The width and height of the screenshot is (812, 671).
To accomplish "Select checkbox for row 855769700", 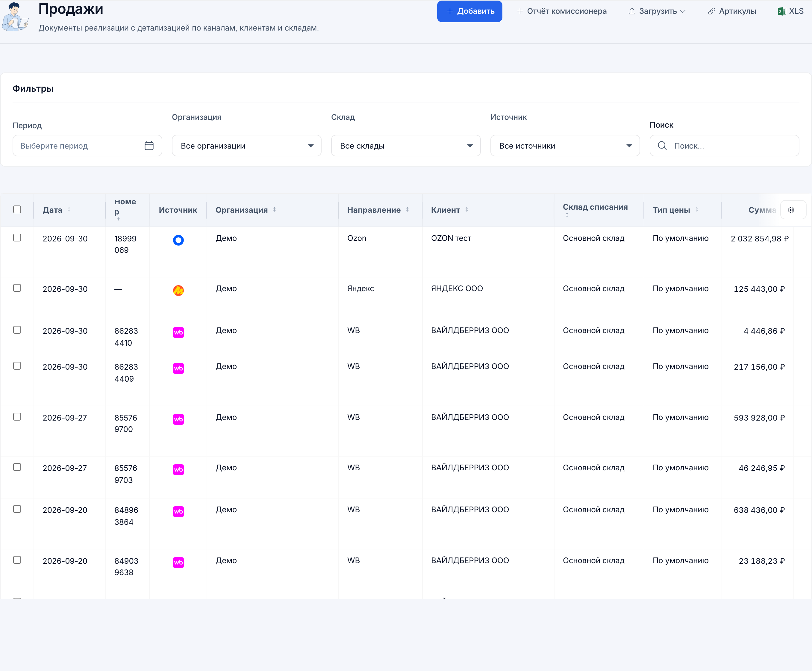I will [x=17, y=417].
